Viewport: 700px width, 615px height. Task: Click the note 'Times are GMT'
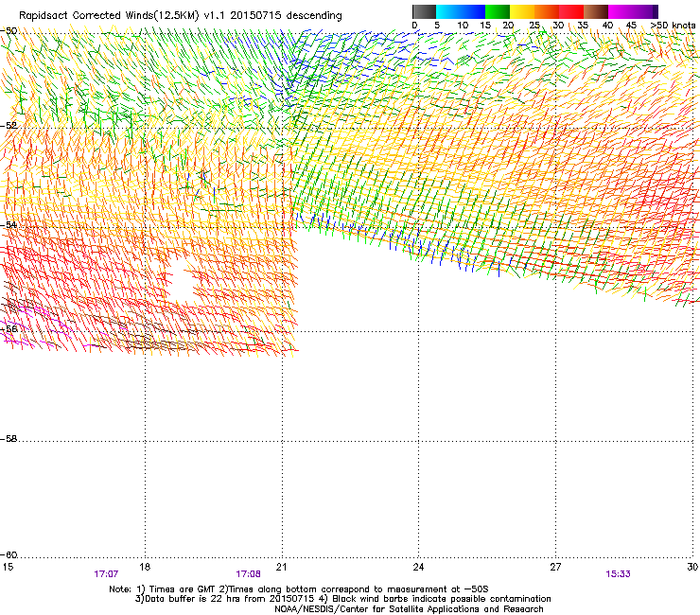point(183,589)
